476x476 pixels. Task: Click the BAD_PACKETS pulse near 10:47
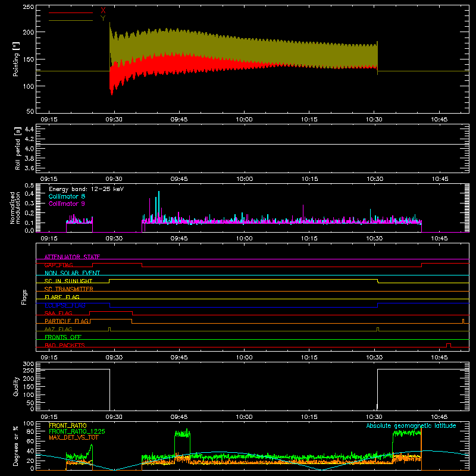pyautogui.click(x=449, y=345)
